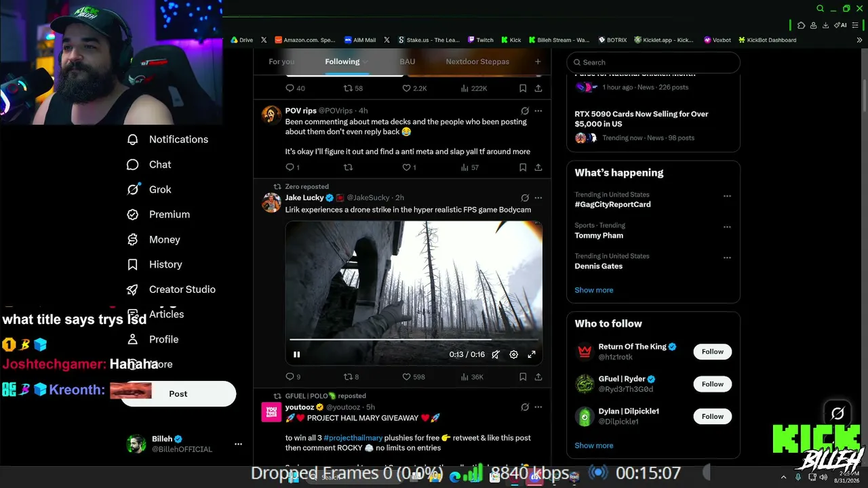Screen dimensions: 868x488
Task: Open the browser downloads icon
Action: tap(825, 25)
